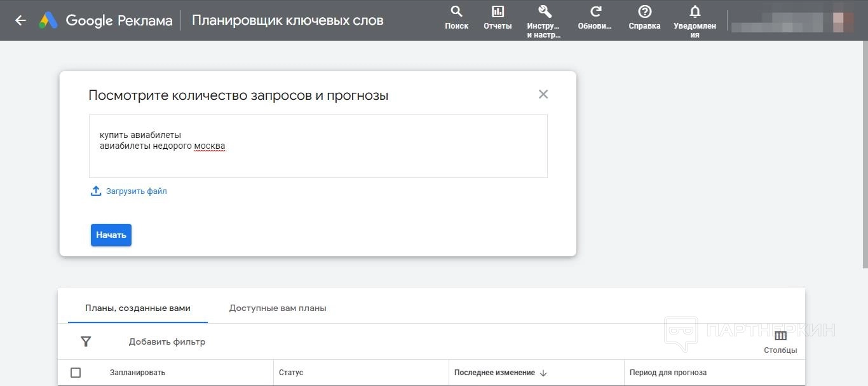This screenshot has height=386, width=868.
Task: Click the Refresh (Обновить) icon
Action: point(595,12)
